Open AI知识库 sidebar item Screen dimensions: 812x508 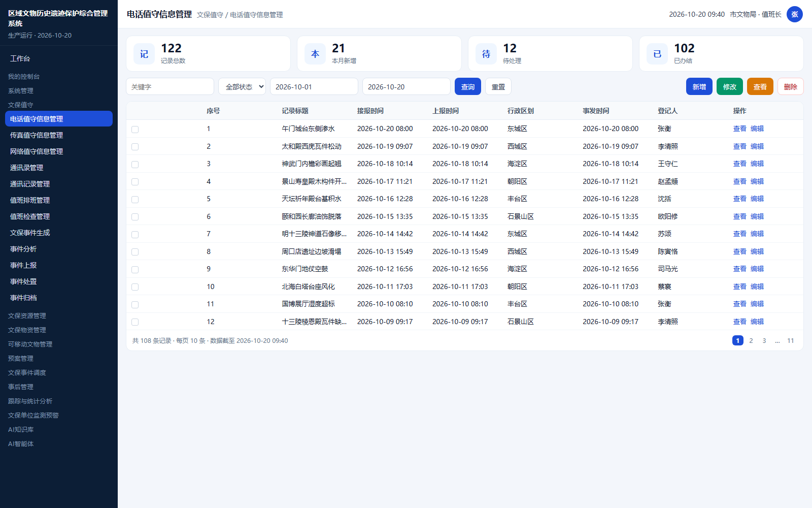[x=21, y=430]
